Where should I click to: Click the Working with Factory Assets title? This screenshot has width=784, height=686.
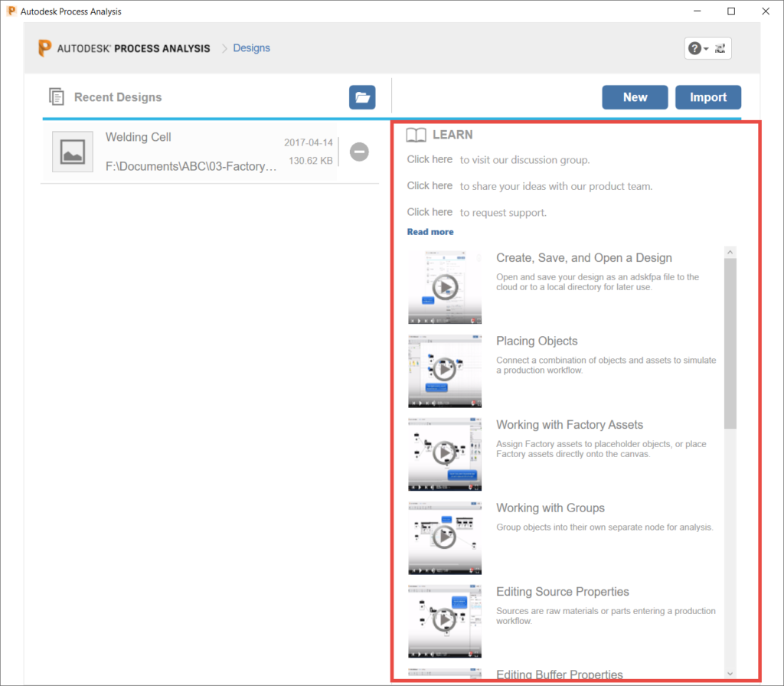click(570, 424)
